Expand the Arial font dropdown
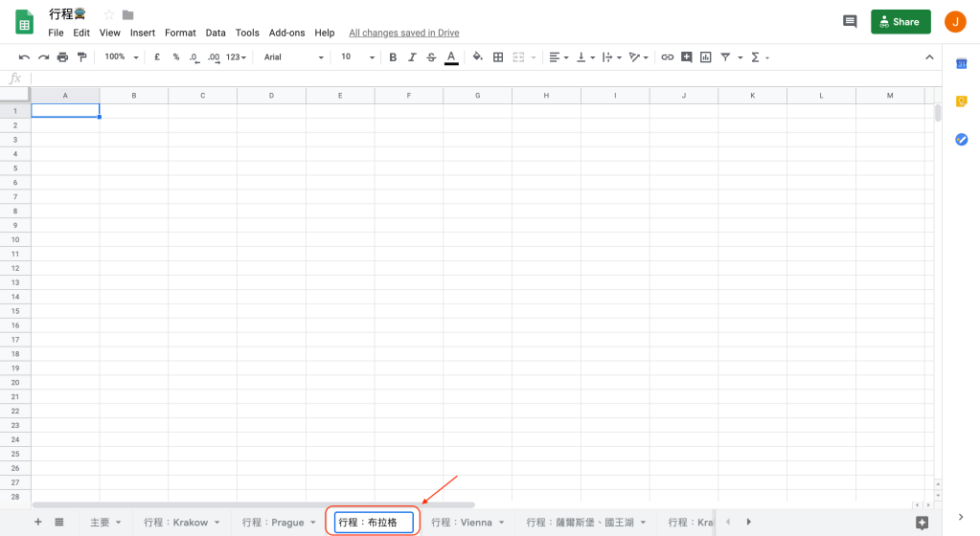Screen dimensions: 980x536 (294, 57)
